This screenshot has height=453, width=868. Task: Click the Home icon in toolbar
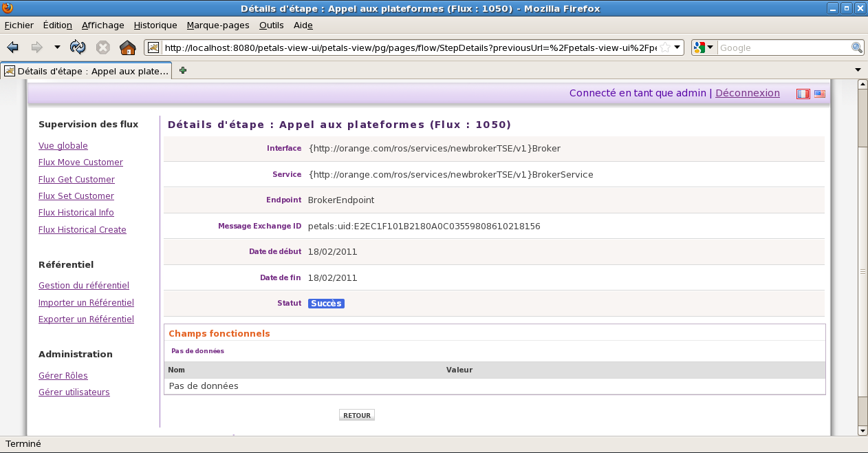click(x=127, y=48)
